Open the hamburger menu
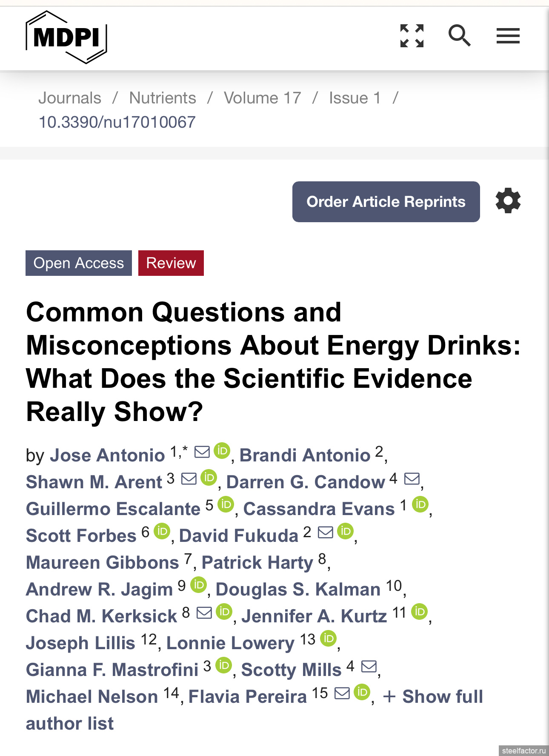Viewport: 549px width, 756px height. click(x=508, y=36)
